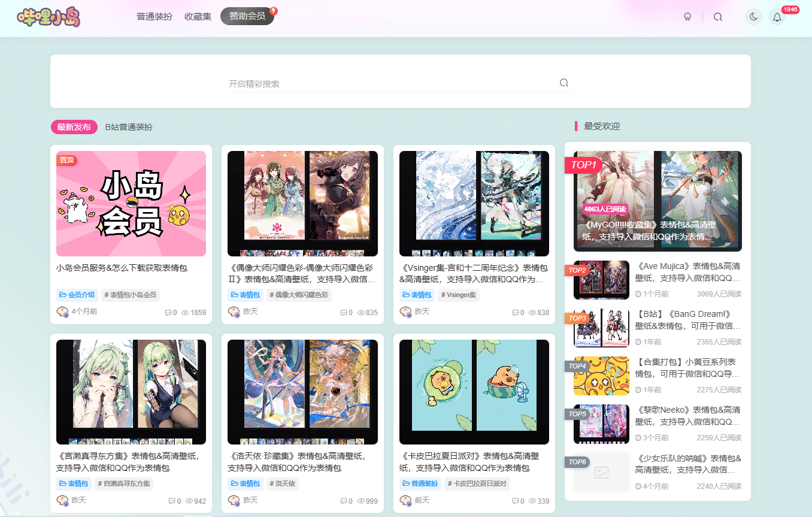Viewport: 812px width, 517px height.
Task: Open 《黎歌Neeko》表情包 title link
Action: pos(688,416)
